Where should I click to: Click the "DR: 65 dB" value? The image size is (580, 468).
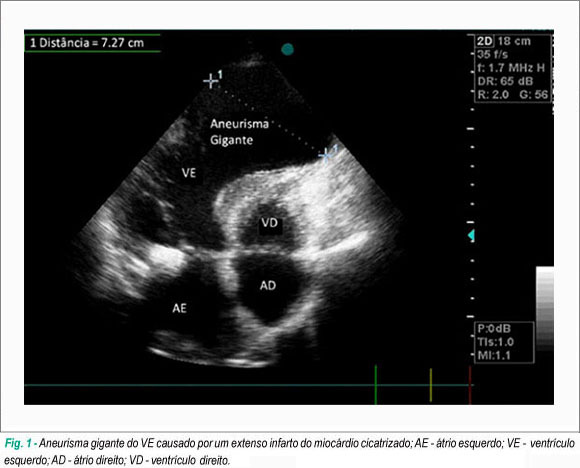(505, 81)
